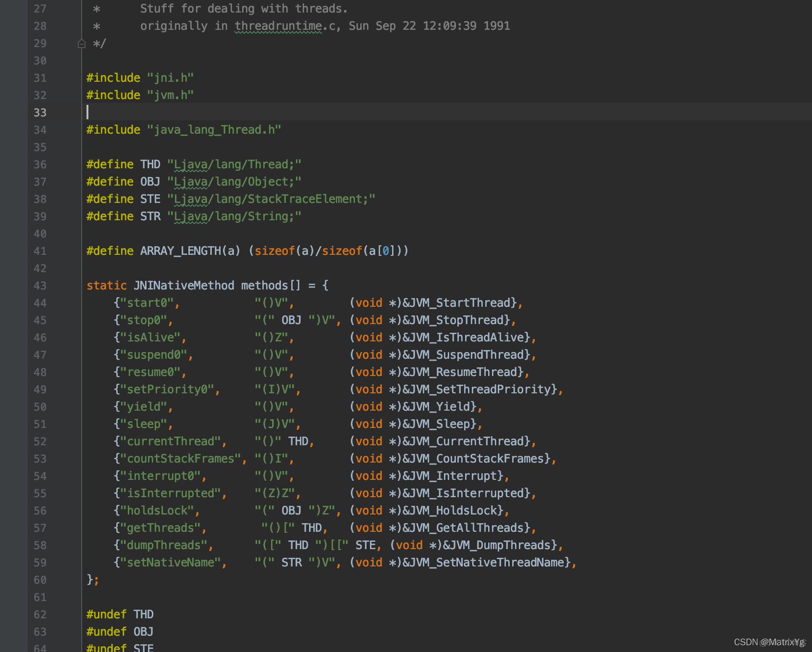
Task: Click the "Ljava/lang/String;" string
Action: [x=234, y=216]
